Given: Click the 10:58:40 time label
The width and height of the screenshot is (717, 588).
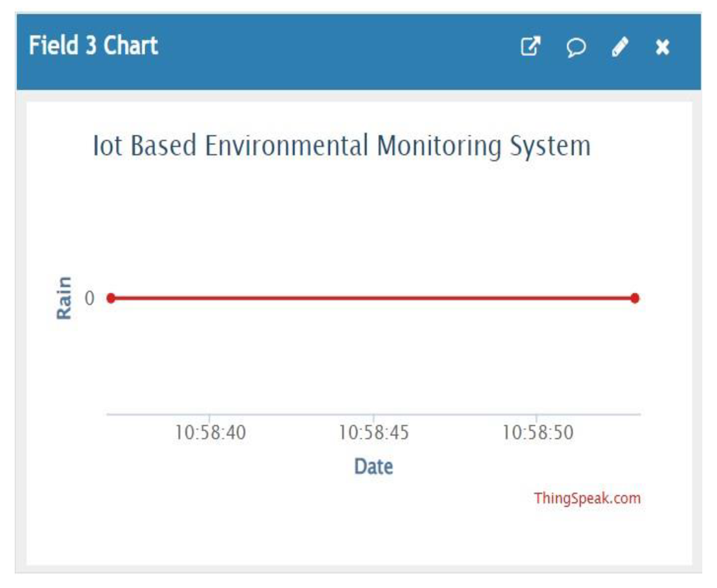Looking at the screenshot, I should click(210, 433).
